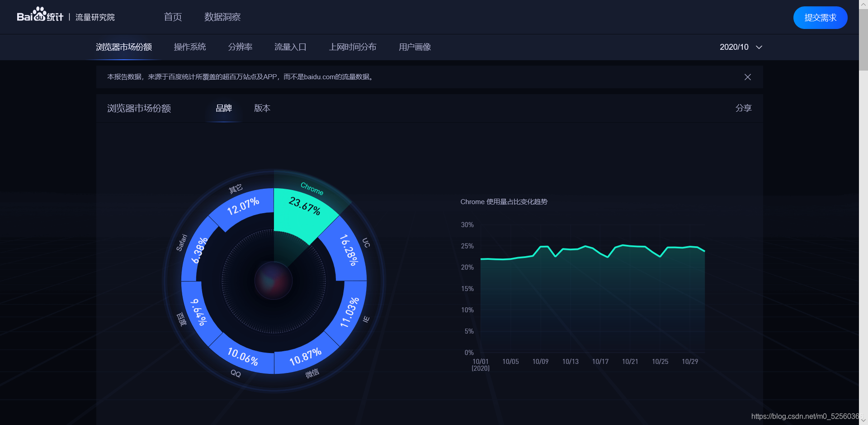Open the 用户画像 tab
The height and width of the screenshot is (425, 868).
pos(415,47)
